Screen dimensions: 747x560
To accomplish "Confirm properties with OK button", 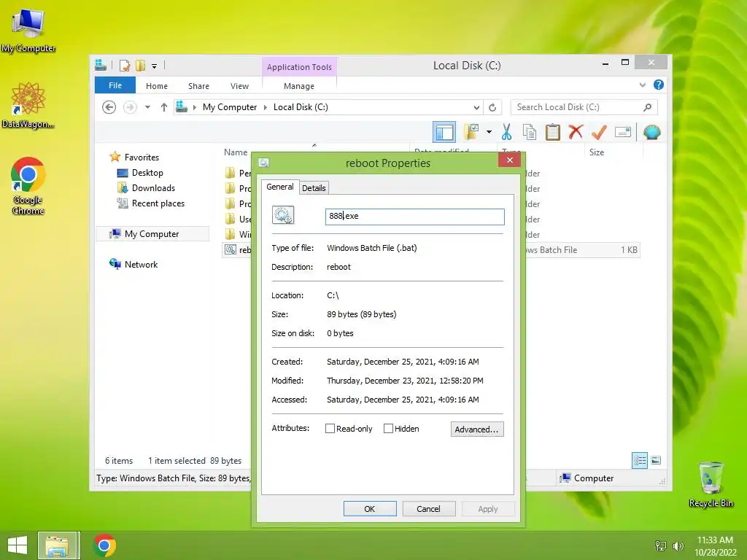I will (370, 508).
